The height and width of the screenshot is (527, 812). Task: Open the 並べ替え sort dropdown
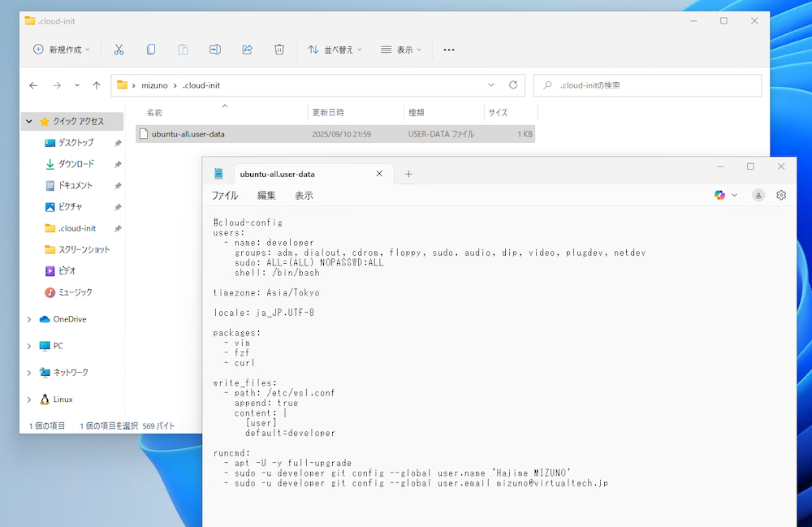(x=335, y=50)
